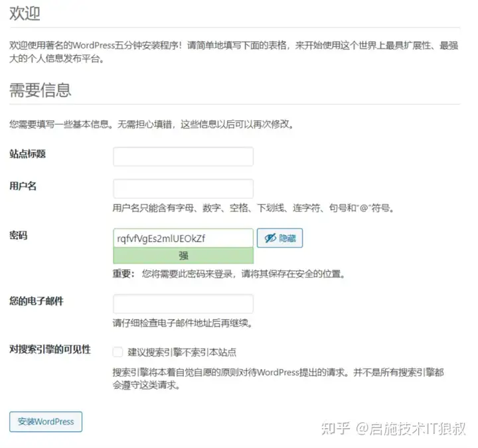Click the green 强 password strength bar

coord(183,256)
